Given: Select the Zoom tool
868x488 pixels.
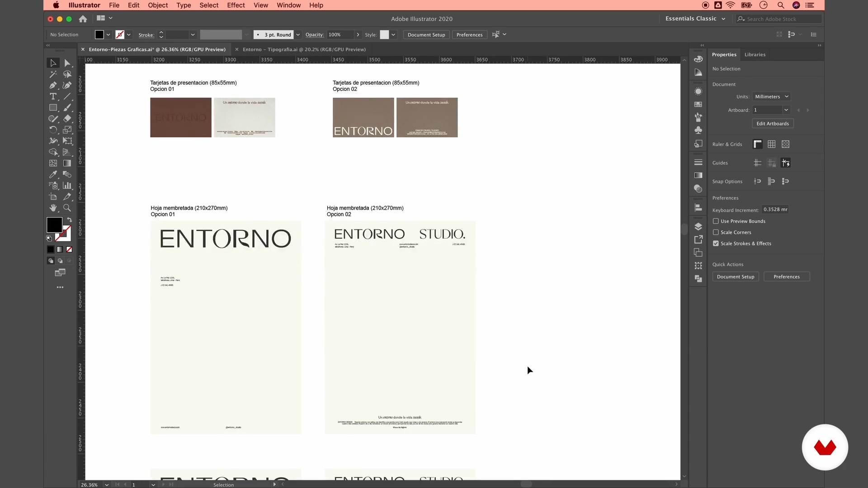Looking at the screenshot, I should [x=67, y=208].
